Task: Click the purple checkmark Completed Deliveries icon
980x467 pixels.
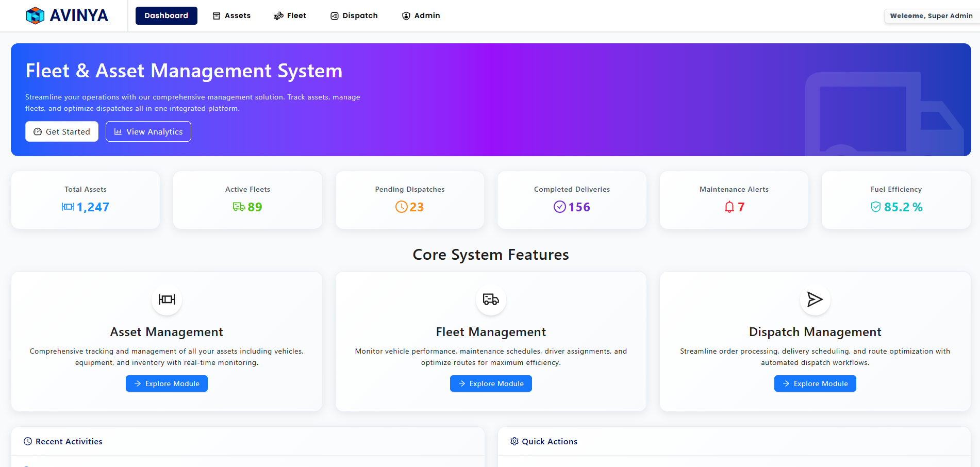Action: pyautogui.click(x=559, y=207)
